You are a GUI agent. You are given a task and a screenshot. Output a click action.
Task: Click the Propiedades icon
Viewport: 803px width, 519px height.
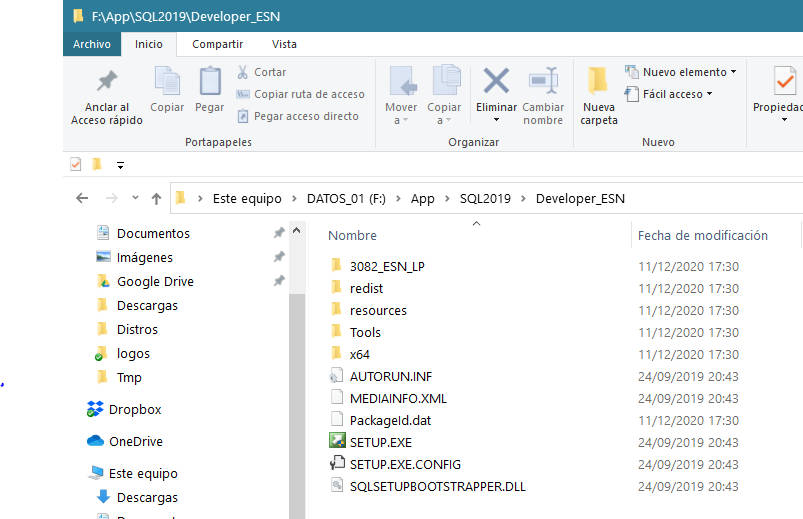785,80
